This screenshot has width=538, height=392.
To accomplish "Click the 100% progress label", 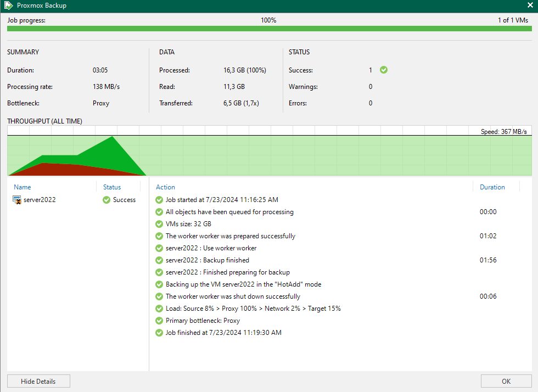I will 268,20.
